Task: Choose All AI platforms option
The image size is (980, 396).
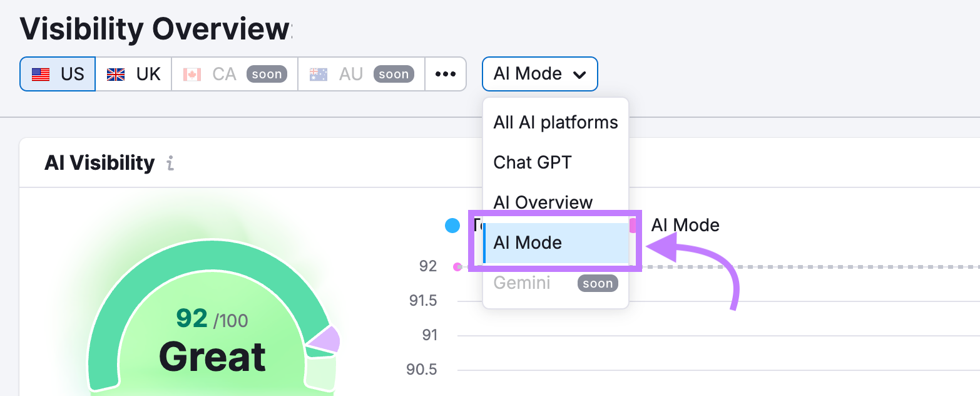Action: (555, 122)
